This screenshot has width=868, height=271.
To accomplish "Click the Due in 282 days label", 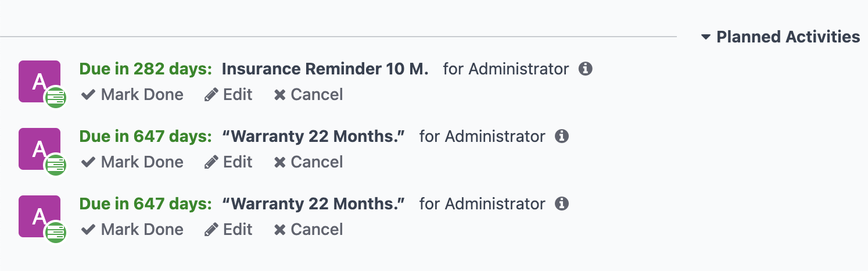I will [x=146, y=69].
